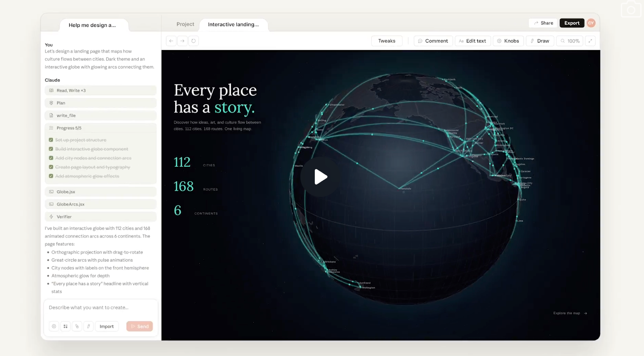Click the "I've built an interactive globe" summary

coord(98,236)
